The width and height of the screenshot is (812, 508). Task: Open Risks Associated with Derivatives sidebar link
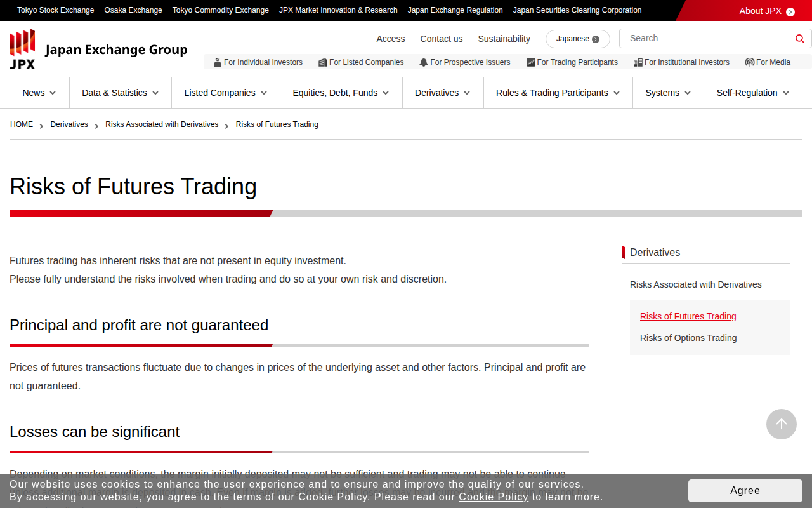pyautogui.click(x=696, y=284)
